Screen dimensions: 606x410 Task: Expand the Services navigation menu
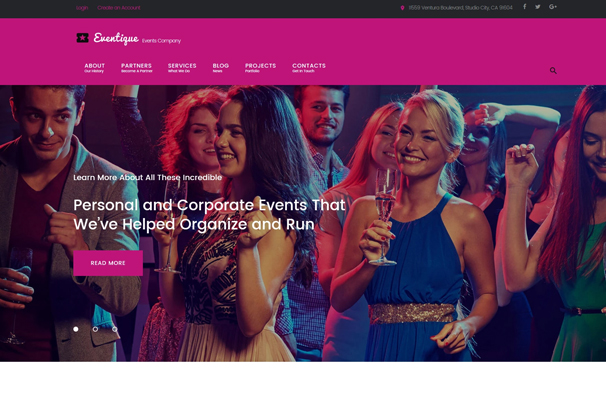pos(182,68)
